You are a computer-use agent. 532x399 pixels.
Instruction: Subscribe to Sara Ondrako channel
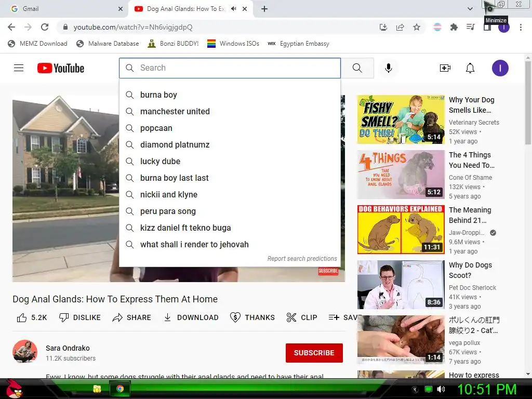click(x=314, y=353)
